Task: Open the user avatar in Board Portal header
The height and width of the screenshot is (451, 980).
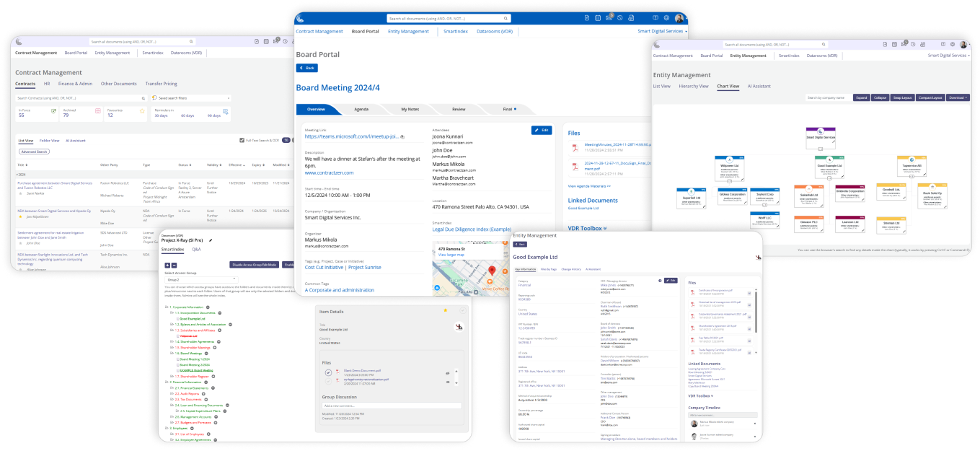Action: (679, 18)
